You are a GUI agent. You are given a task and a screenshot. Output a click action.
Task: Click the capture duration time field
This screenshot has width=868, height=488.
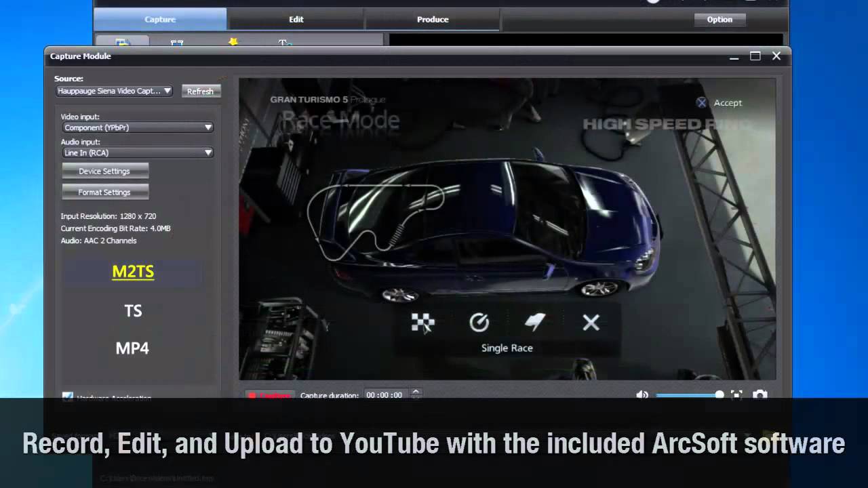(x=386, y=395)
